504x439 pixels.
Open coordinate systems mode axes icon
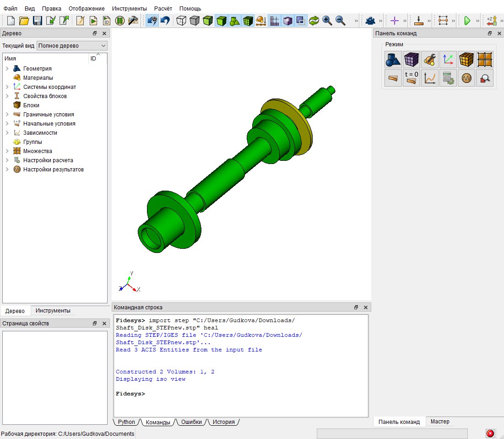[x=448, y=60]
